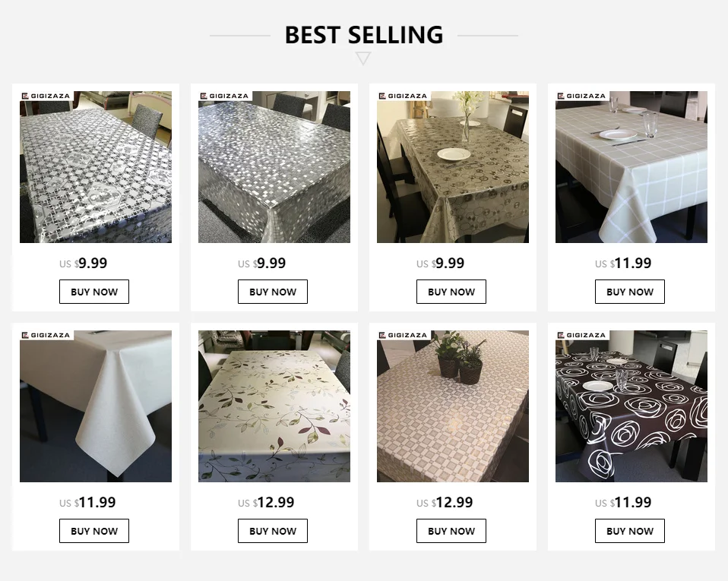Screen dimensions: 728x581
Task: Open the silver mosaic tablecloth image
Action: click(274, 167)
